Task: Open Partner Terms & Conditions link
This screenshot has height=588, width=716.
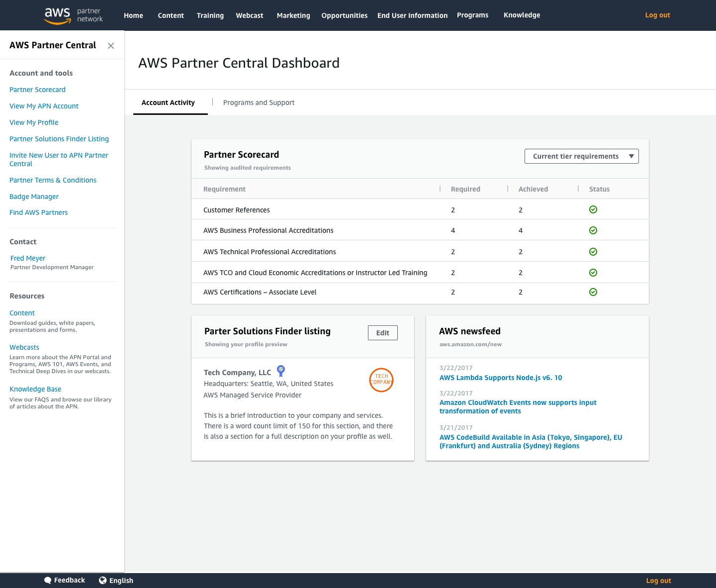Action: pos(53,180)
